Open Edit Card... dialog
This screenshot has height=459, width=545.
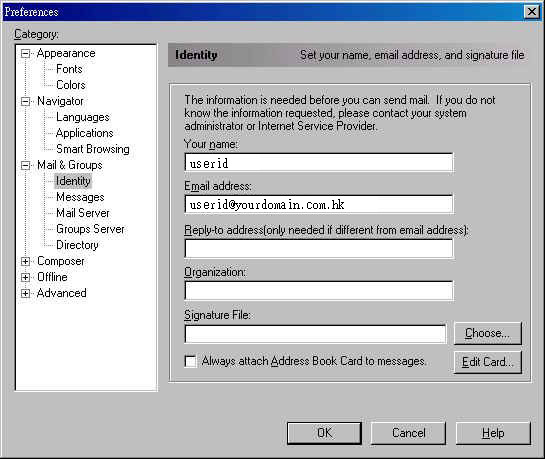pos(488,362)
